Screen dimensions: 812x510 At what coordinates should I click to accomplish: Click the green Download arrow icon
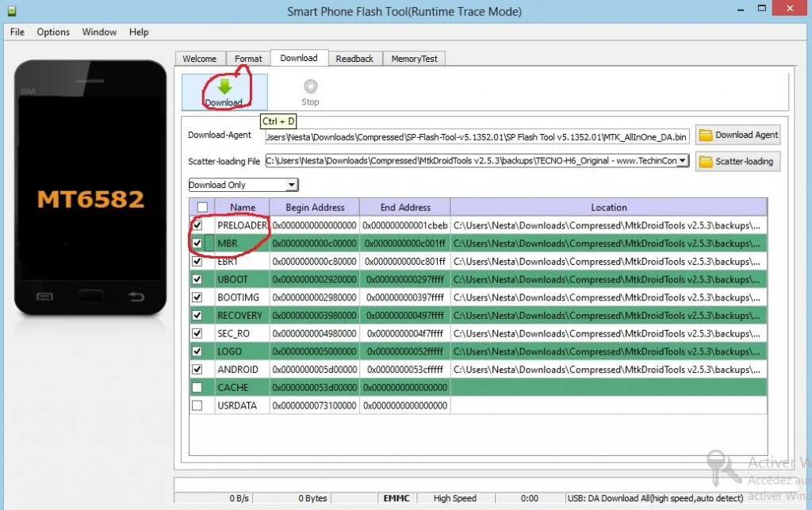pyautogui.click(x=224, y=86)
